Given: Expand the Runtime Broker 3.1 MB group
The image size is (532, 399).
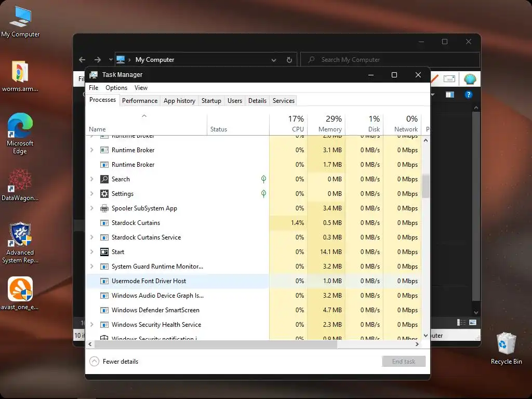Looking at the screenshot, I should [91, 150].
